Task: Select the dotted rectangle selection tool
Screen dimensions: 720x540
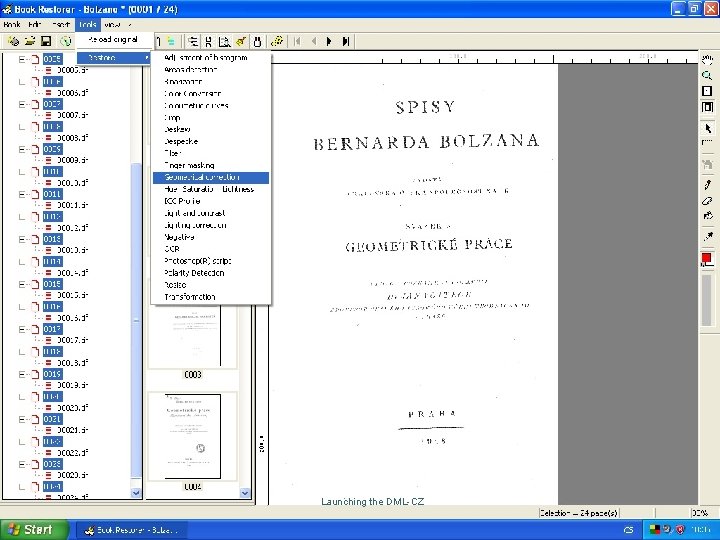Action: point(707,143)
